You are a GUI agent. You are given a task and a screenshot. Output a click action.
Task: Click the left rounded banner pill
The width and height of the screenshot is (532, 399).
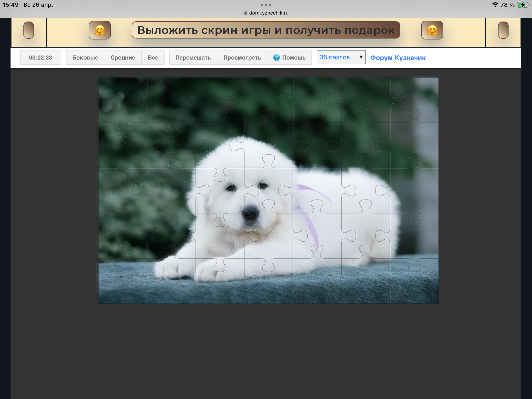click(x=29, y=30)
